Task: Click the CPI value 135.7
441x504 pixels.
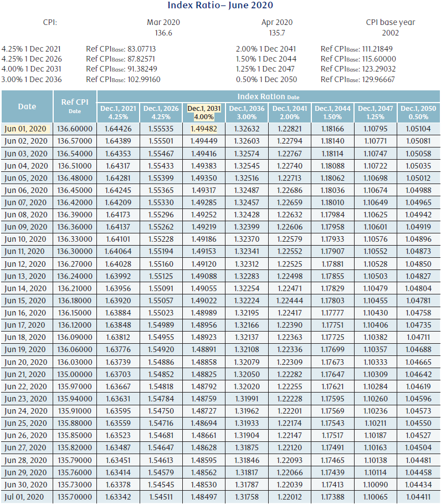Action: (277, 33)
